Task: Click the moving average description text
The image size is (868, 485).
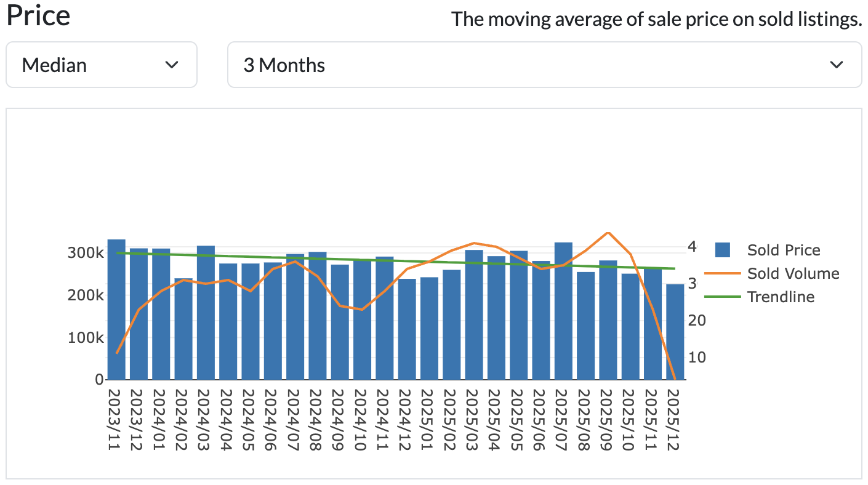Action: point(657,19)
